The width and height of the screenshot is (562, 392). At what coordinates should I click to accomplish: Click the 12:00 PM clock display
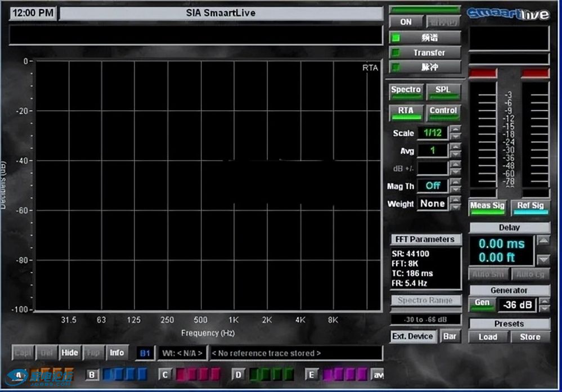33,13
